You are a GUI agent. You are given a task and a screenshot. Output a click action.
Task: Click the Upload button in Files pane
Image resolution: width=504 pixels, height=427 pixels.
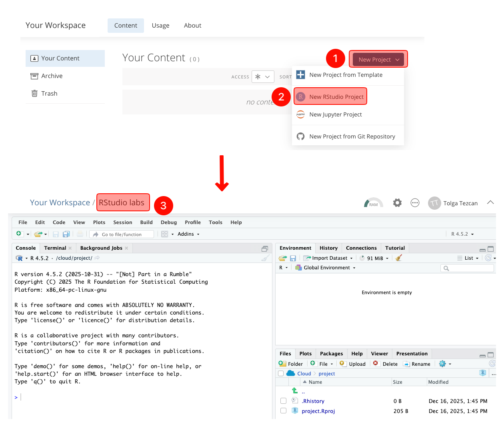click(x=352, y=364)
